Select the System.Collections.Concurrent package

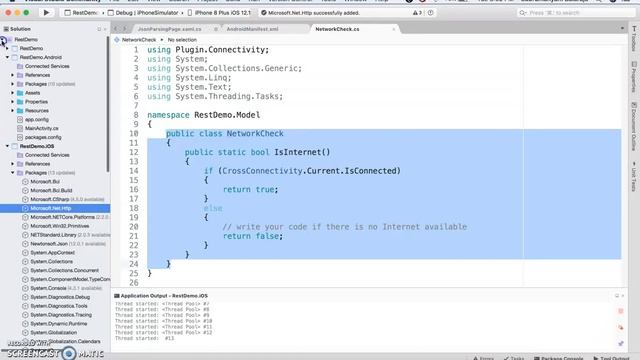(64, 270)
